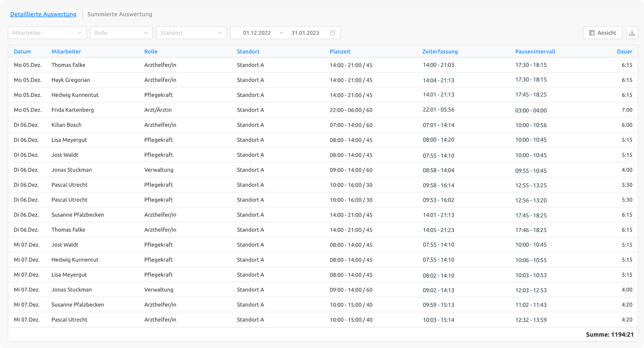The width and height of the screenshot is (644, 348).
Task: Sort by the Mitarbeiter column header
Action: pos(66,51)
